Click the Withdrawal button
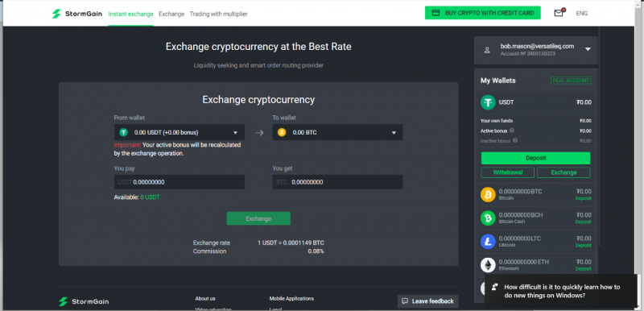This screenshot has width=644, height=311. pyautogui.click(x=508, y=172)
